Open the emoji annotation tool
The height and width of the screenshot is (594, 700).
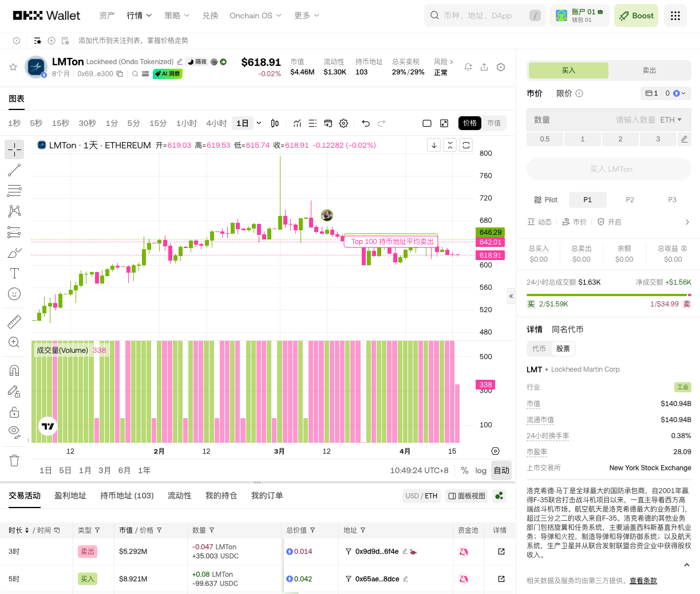click(14, 294)
